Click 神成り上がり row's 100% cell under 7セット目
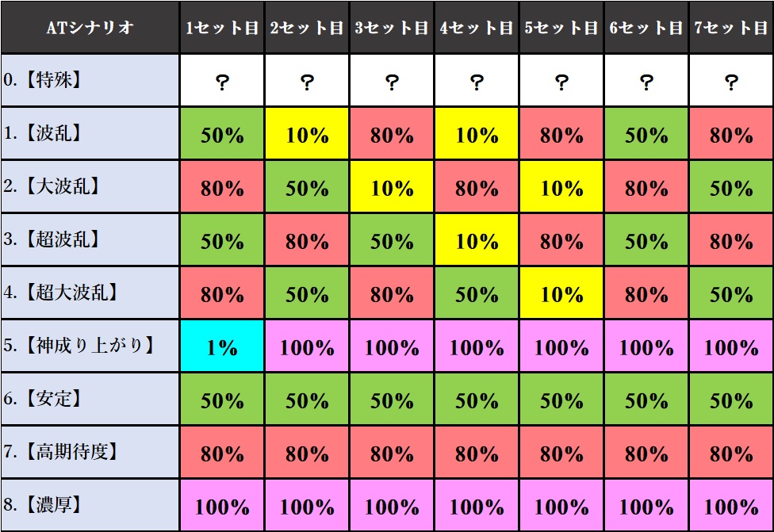 [x=731, y=346]
